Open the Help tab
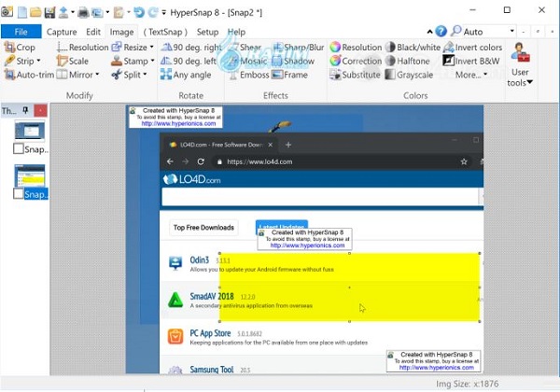The image size is (560, 392). click(236, 32)
